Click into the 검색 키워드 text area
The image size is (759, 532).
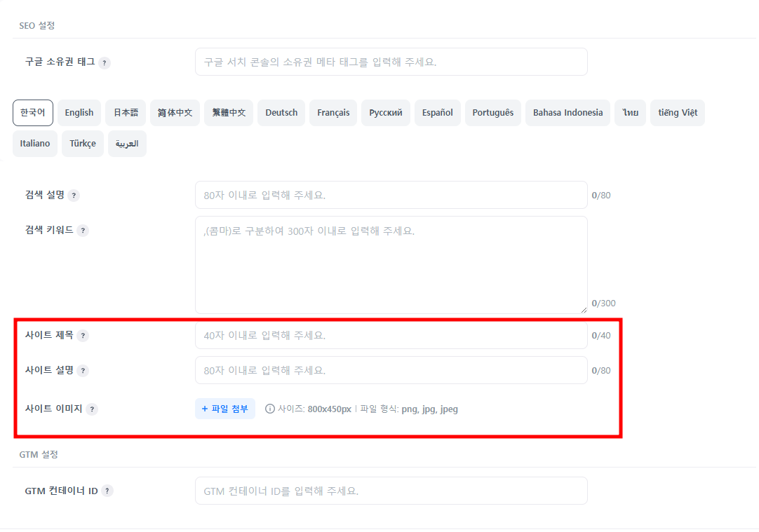[391, 265]
